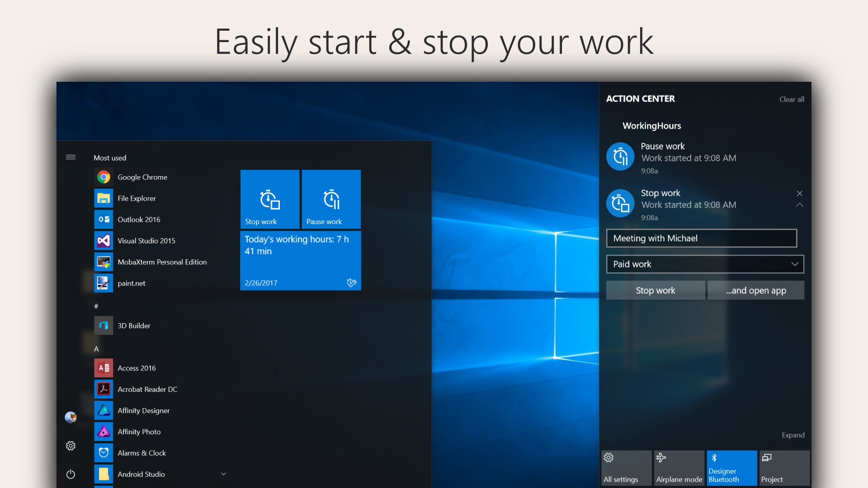Click the Meeting with Michael text field
Viewport: 868px width, 488px height.
pos(701,238)
